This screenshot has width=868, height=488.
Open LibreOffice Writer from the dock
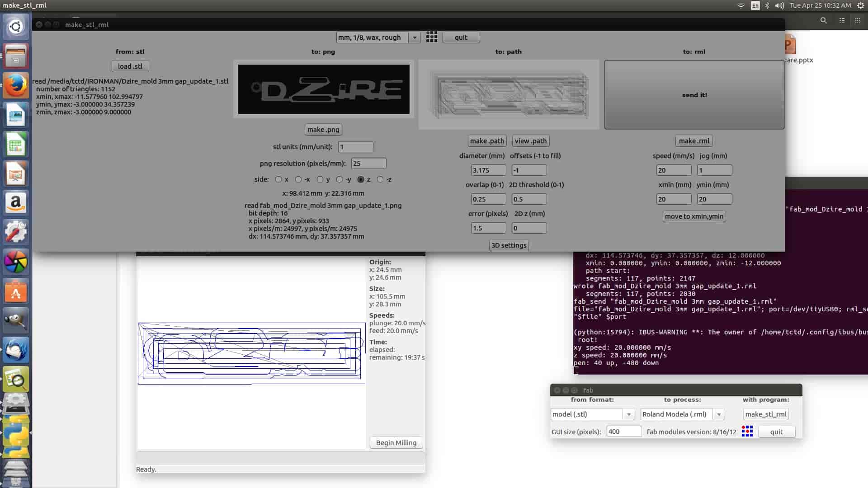coord(16,115)
